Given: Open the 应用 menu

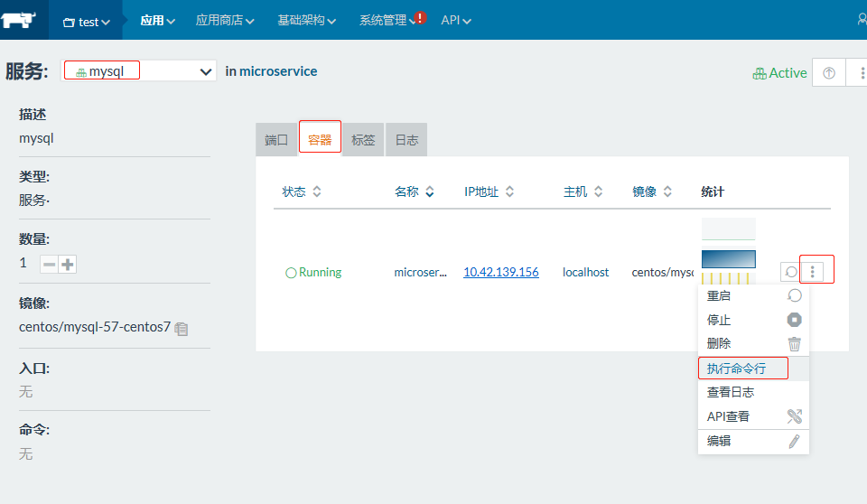Looking at the screenshot, I should pyautogui.click(x=157, y=21).
